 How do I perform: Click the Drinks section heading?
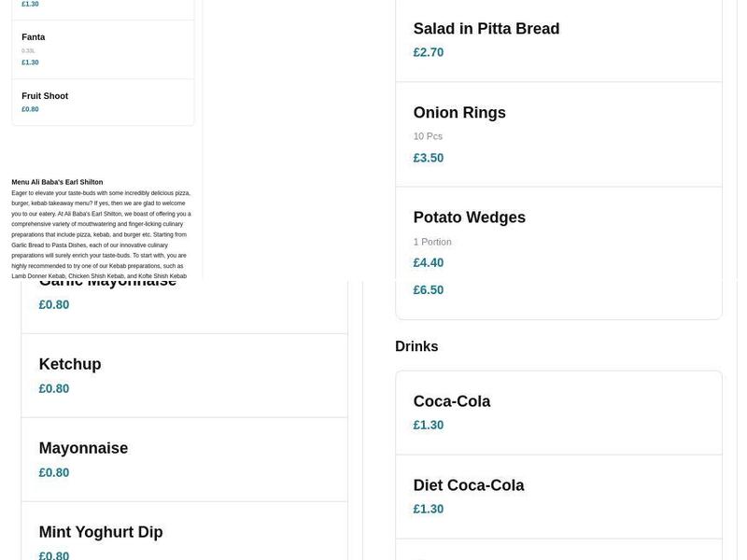click(416, 345)
